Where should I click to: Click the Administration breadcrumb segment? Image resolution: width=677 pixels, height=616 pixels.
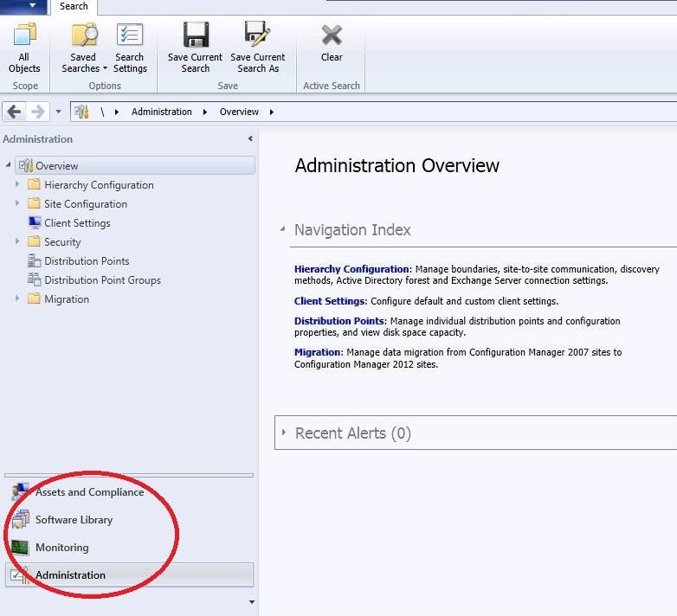[162, 112]
